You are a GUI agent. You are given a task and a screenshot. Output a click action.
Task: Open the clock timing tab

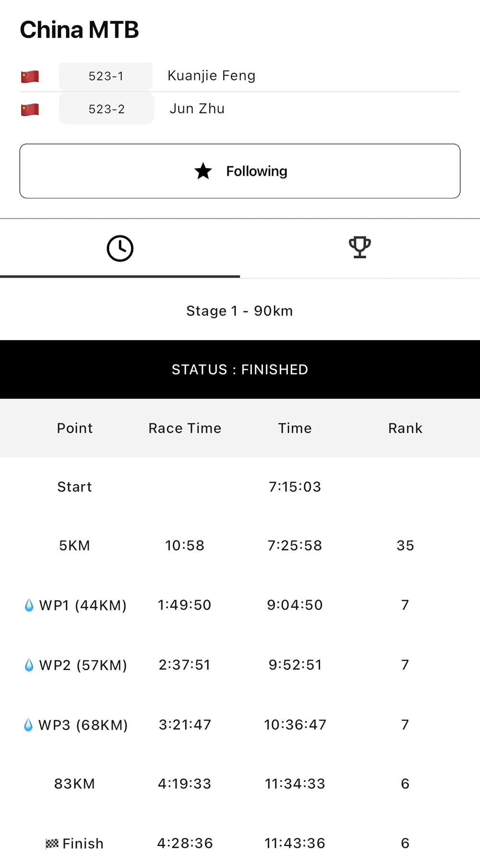[120, 248]
